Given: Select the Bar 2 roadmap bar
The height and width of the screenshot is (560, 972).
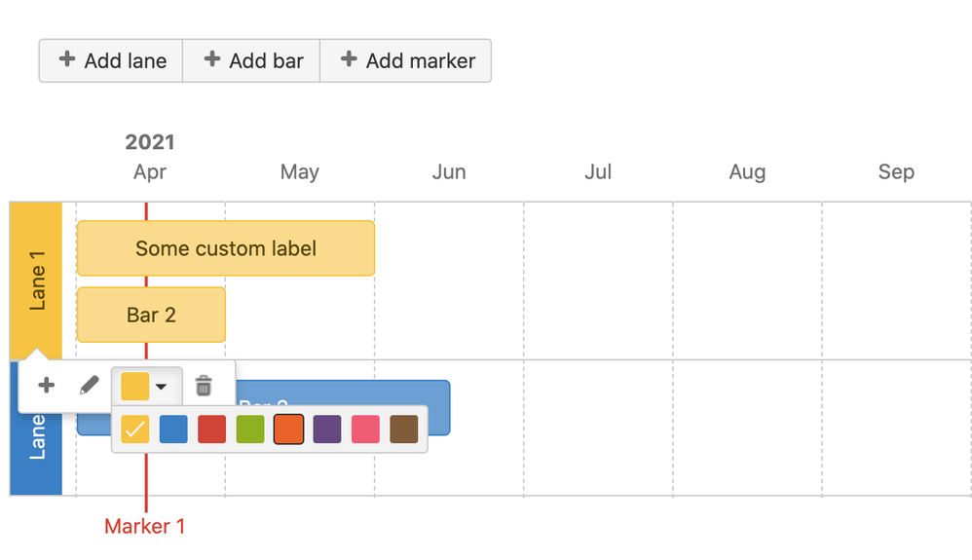Looking at the screenshot, I should click(151, 315).
